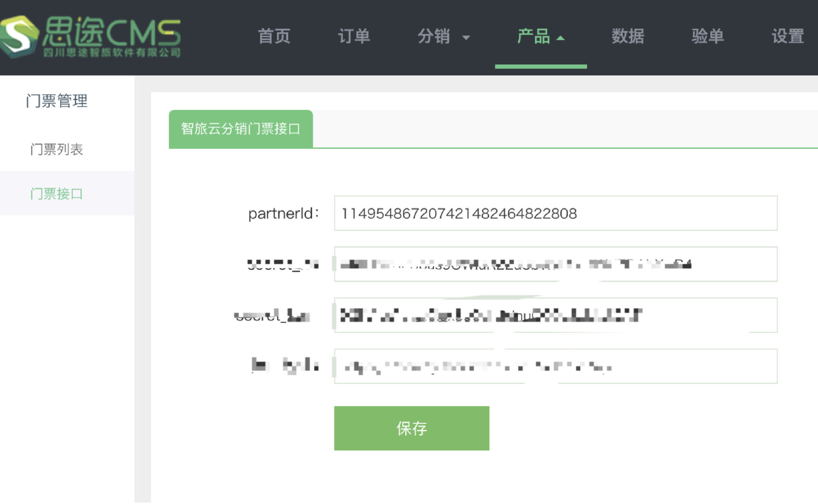Collapse the up arrow beside 产品
The image size is (818, 504).
pos(561,38)
